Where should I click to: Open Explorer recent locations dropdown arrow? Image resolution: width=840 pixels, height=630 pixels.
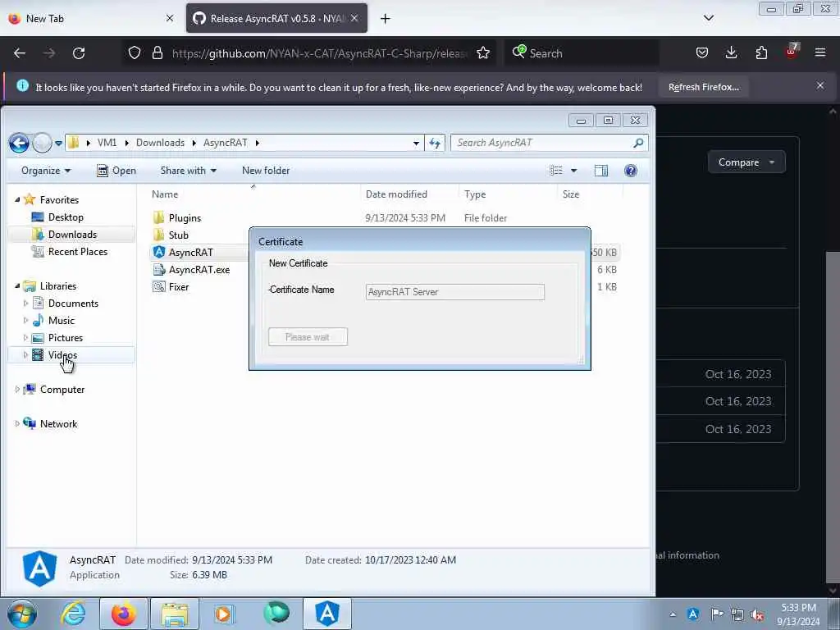(58, 143)
